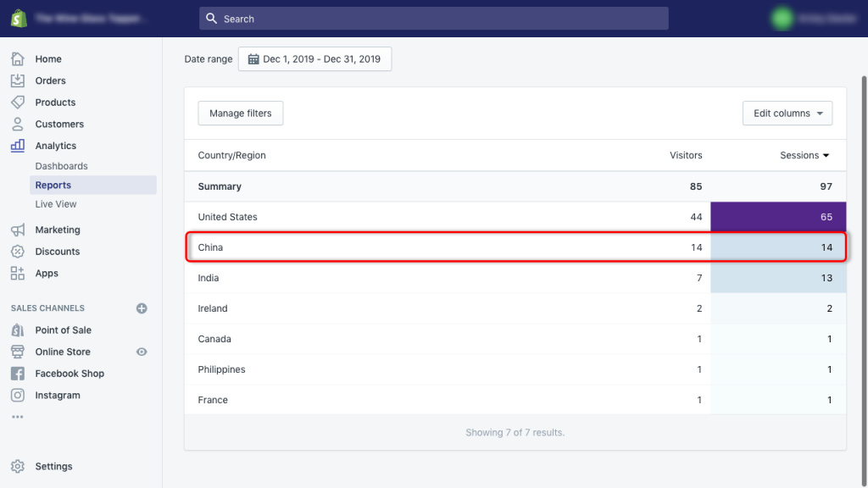Click the Facebook Shop icon
Viewport: 868px width, 488px height.
click(x=18, y=374)
